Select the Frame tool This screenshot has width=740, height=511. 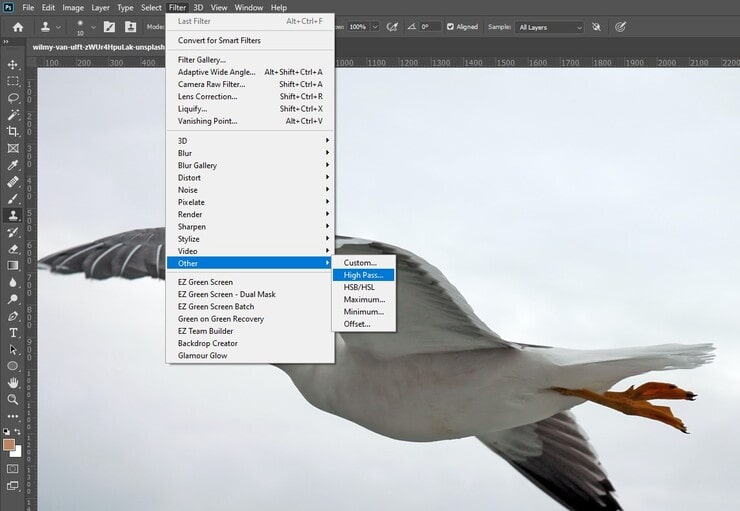[x=13, y=149]
